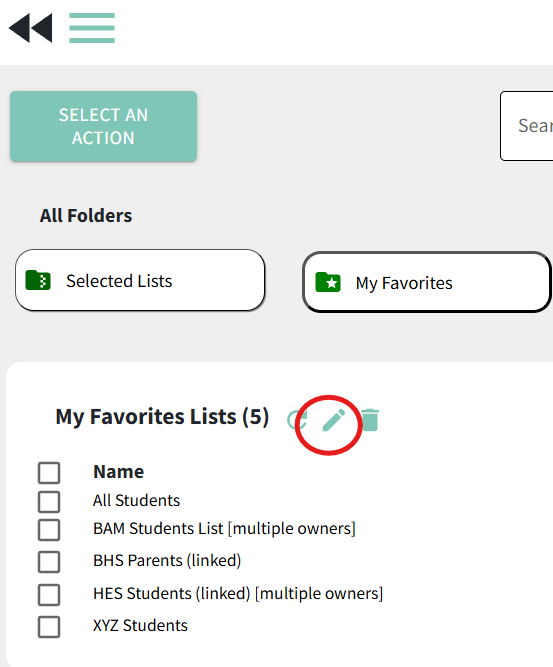Open the My Favorites folder
The width and height of the screenshot is (553, 667).
pos(427,282)
